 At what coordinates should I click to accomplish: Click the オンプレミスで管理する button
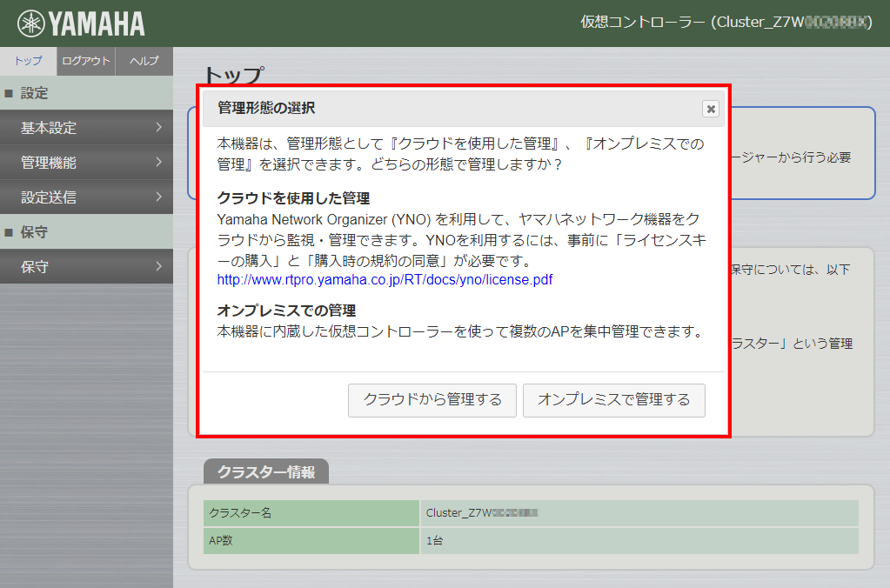[x=613, y=400]
